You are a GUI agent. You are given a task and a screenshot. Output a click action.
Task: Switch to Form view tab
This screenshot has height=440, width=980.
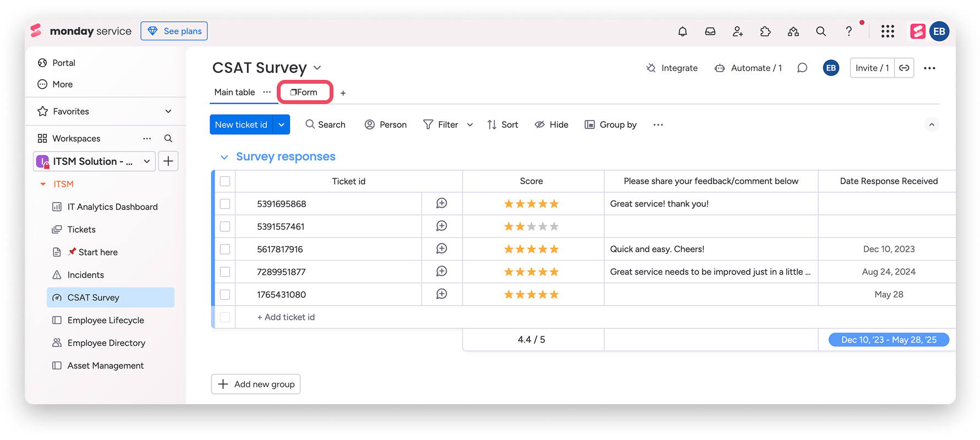point(304,92)
